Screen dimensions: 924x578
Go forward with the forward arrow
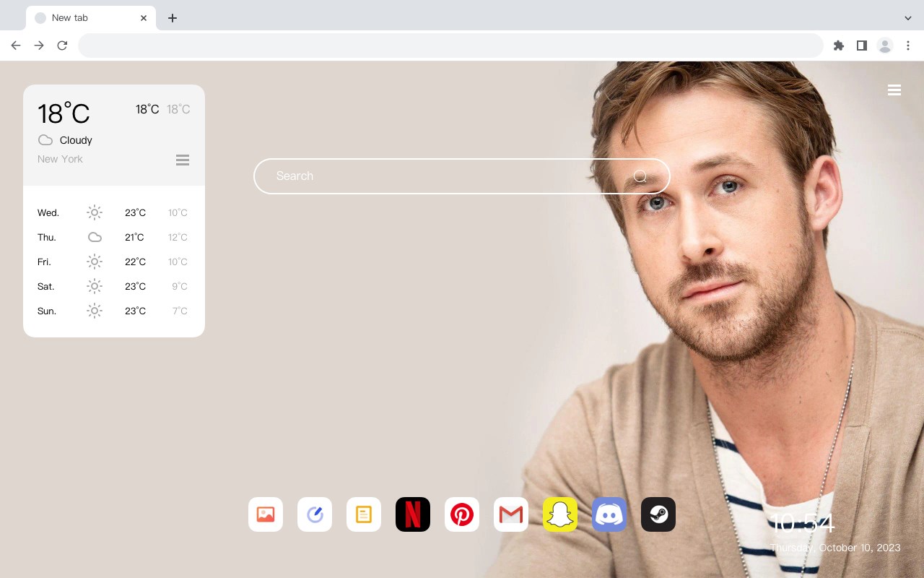point(39,46)
